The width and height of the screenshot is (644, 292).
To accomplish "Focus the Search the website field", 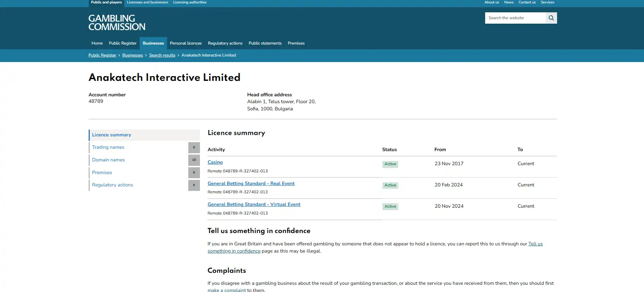I will pos(515,18).
